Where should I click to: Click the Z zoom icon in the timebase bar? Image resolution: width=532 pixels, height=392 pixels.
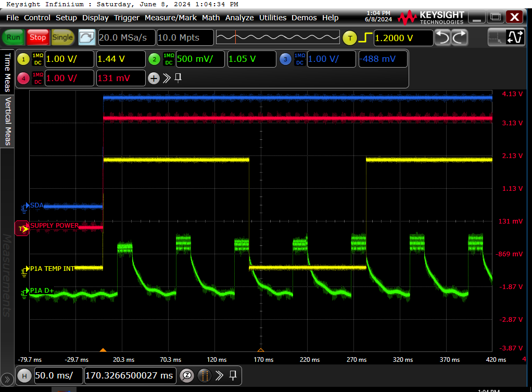[x=186, y=375]
